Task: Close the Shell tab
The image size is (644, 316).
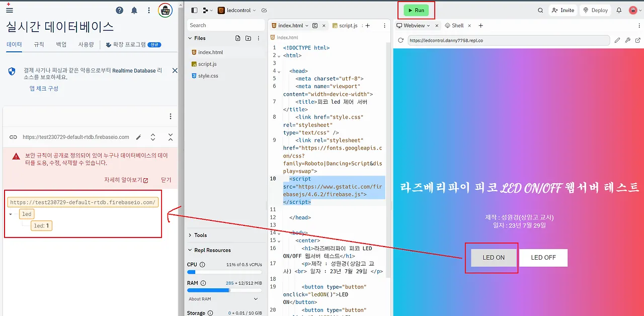Action: click(x=469, y=26)
